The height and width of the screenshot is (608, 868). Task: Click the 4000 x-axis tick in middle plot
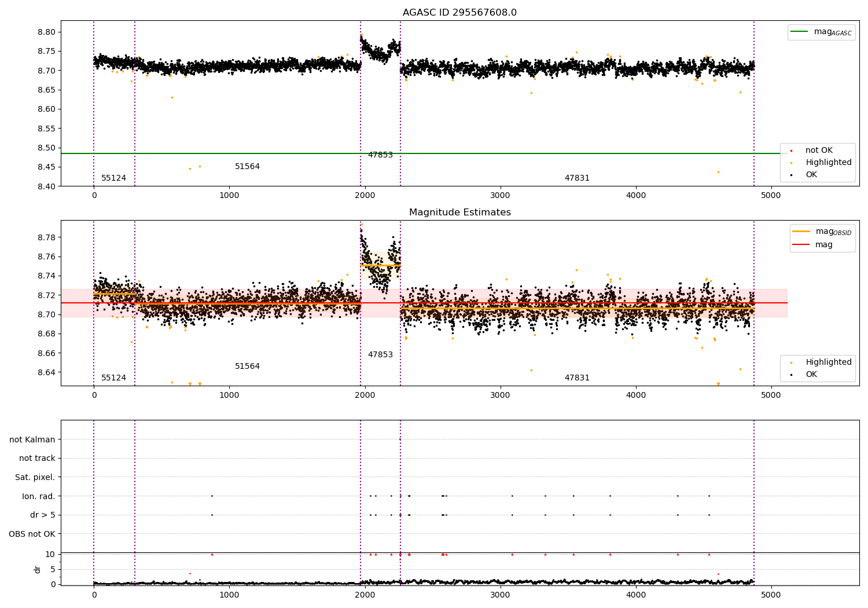(636, 396)
